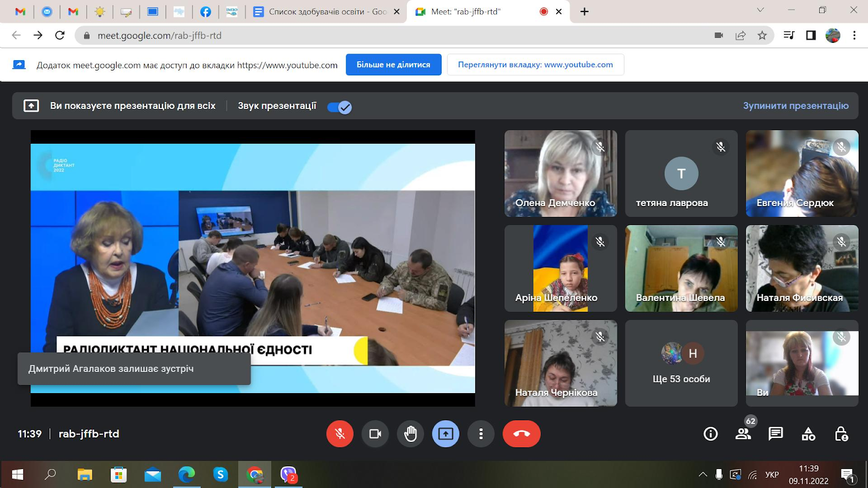The height and width of the screenshot is (488, 868).
Task: Open File Explorer from taskbar
Action: [x=85, y=474]
